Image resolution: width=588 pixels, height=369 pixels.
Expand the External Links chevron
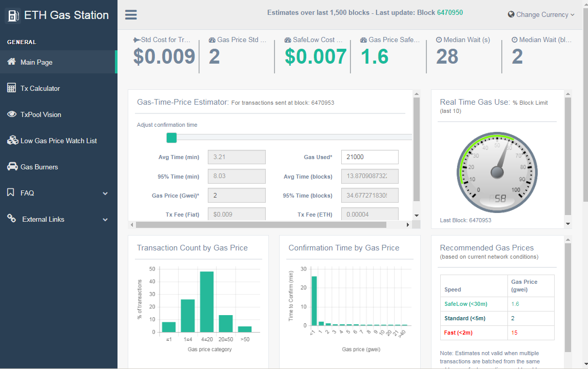(105, 220)
